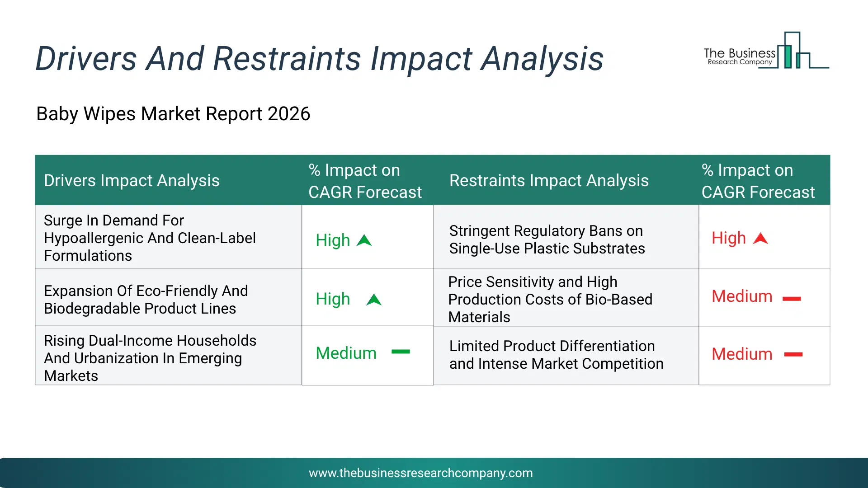Click green up arrow in Eco-Friendly row
The height and width of the screenshot is (488, 868).
pos(374,300)
